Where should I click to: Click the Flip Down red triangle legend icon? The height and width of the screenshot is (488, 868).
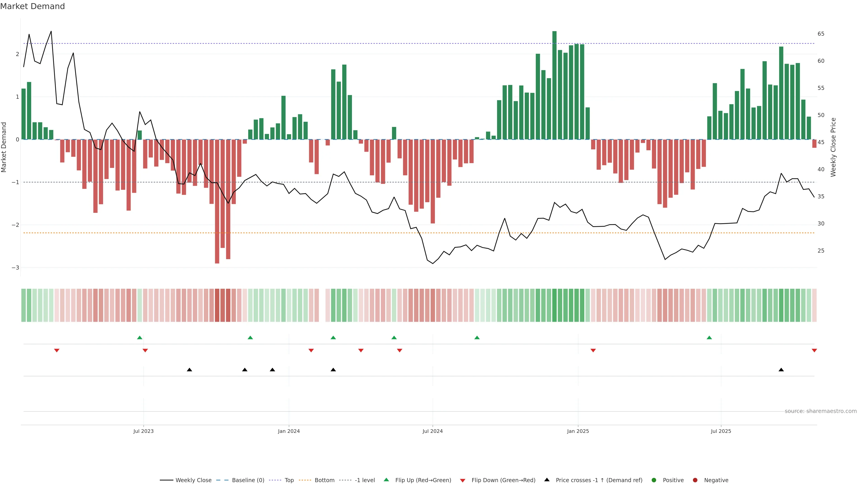pyautogui.click(x=463, y=480)
